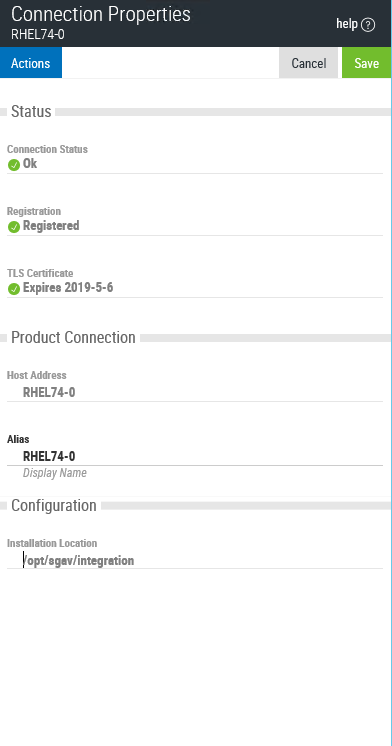Click the help question mark icon
Image resolution: width=392 pixels, height=746 pixels.
point(368,25)
